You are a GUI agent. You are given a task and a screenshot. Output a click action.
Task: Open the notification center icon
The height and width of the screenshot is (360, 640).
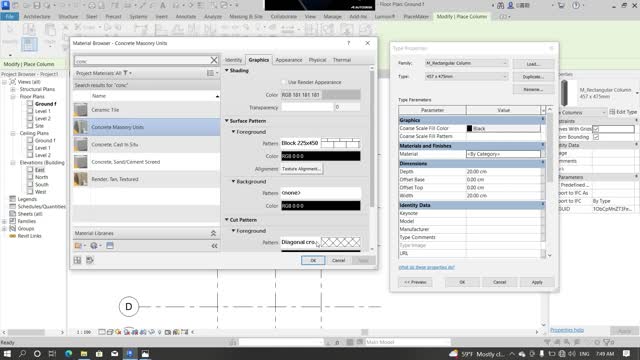pyautogui.click(x=627, y=354)
